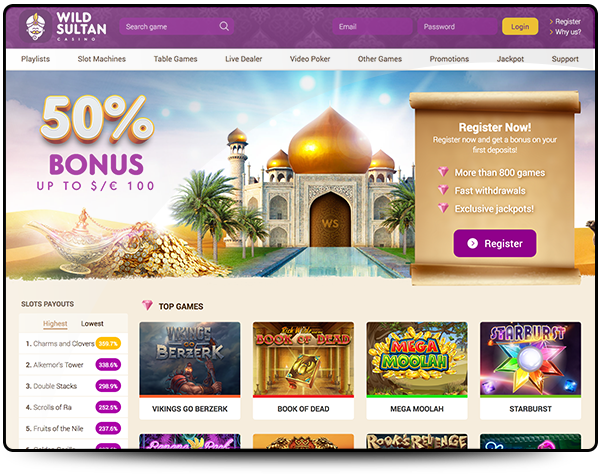Open the Live Dealer menu
600x474 pixels.
pyautogui.click(x=243, y=59)
